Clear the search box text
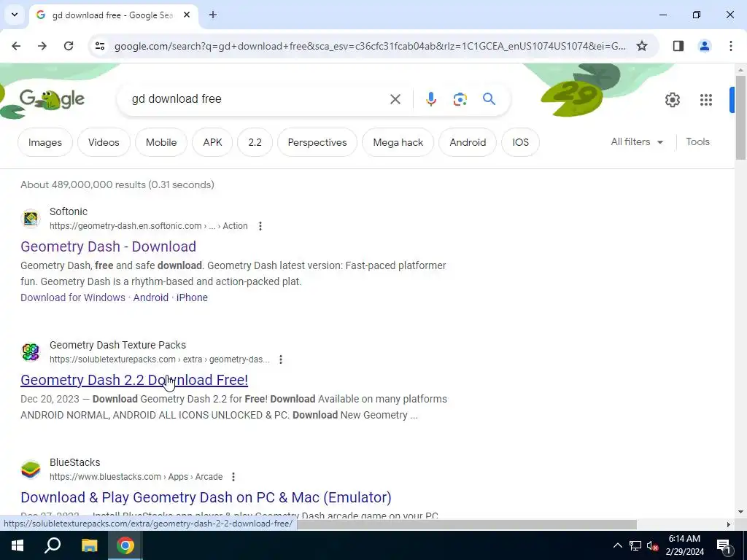 pos(395,99)
